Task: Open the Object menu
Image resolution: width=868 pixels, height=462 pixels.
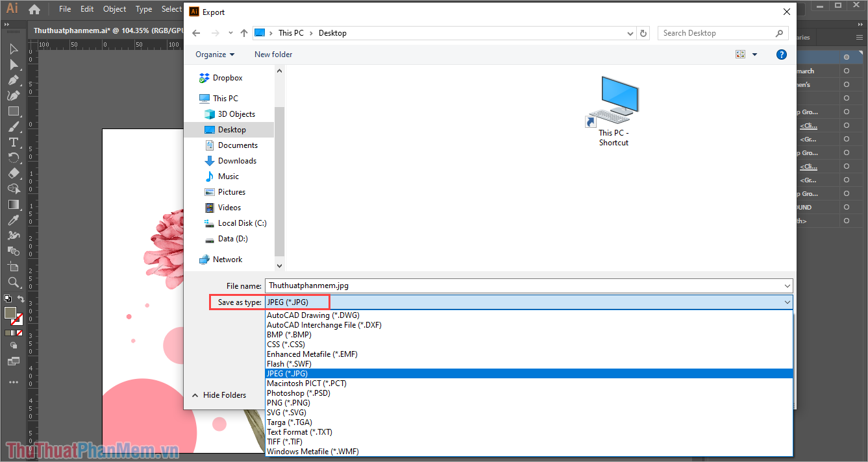Action: pos(114,9)
